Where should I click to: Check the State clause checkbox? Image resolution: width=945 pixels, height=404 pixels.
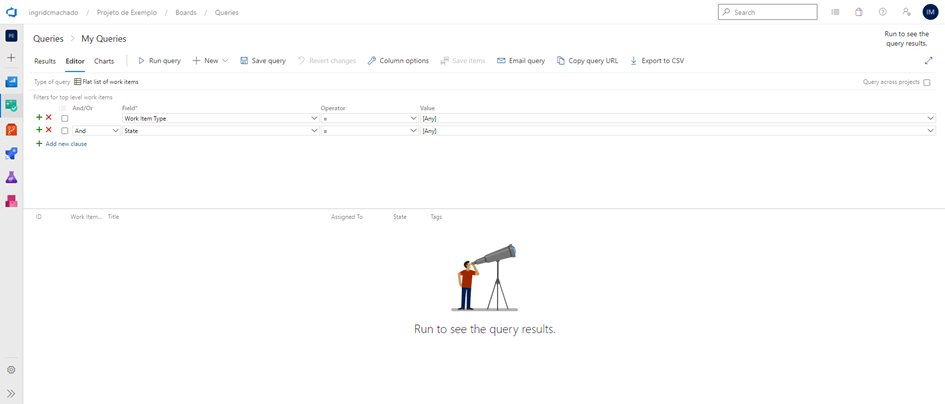pos(64,130)
